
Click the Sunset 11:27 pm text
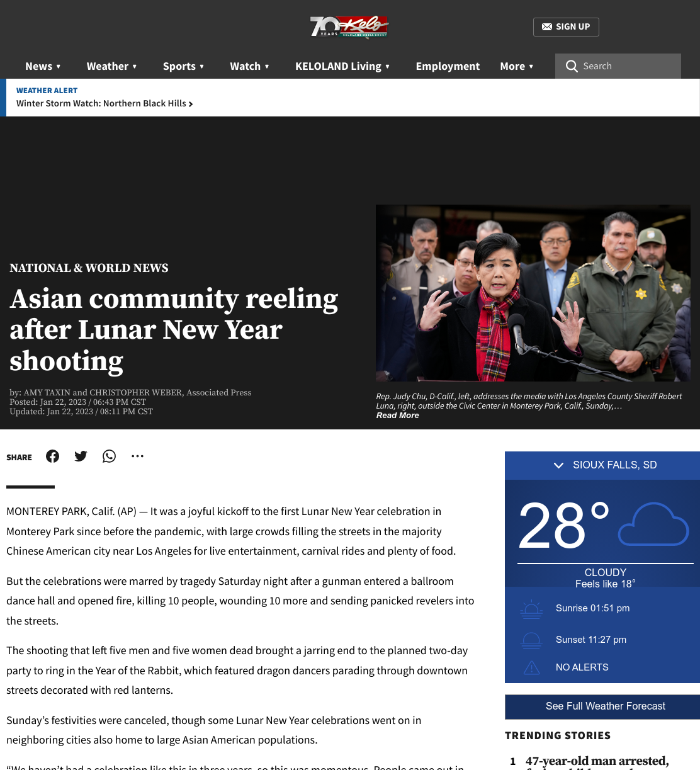pos(591,640)
